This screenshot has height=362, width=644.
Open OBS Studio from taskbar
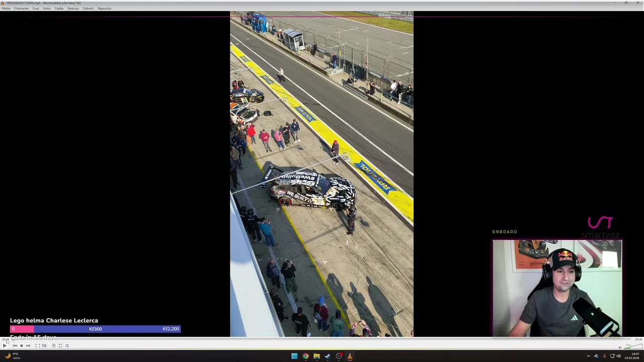pos(339,356)
